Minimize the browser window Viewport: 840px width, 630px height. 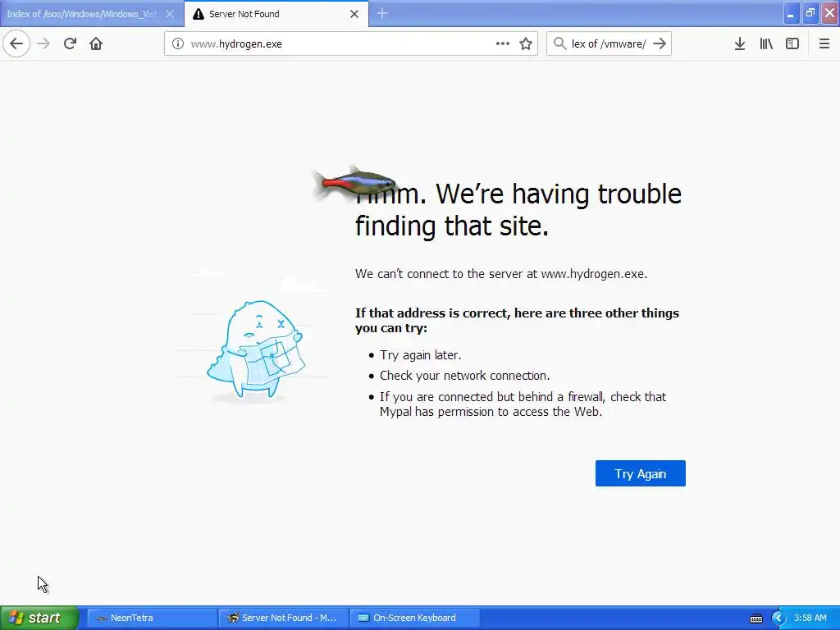point(791,13)
